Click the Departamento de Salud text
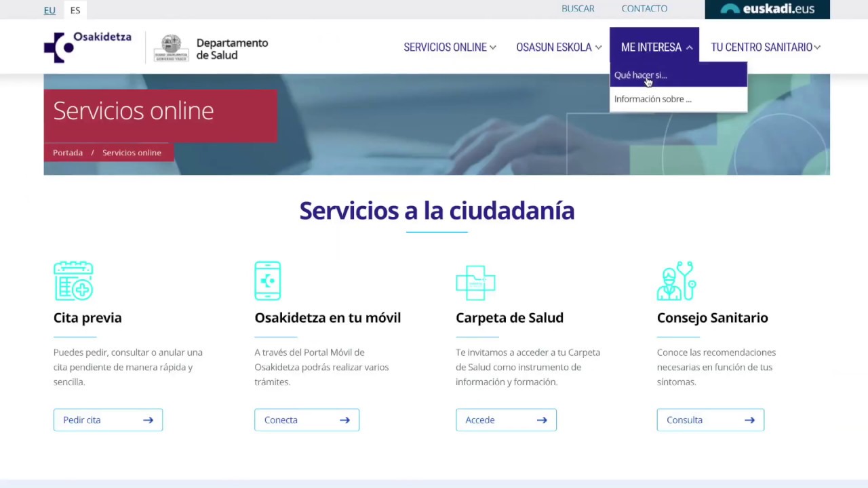 (x=232, y=49)
